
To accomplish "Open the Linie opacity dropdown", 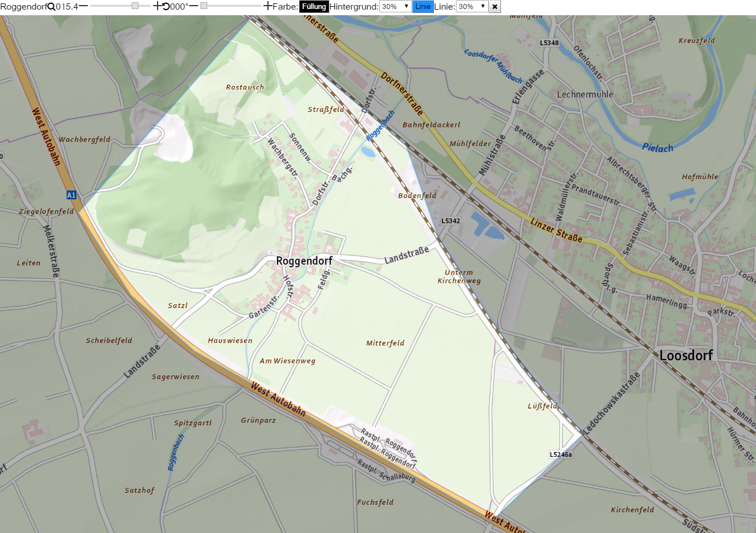I will [472, 7].
